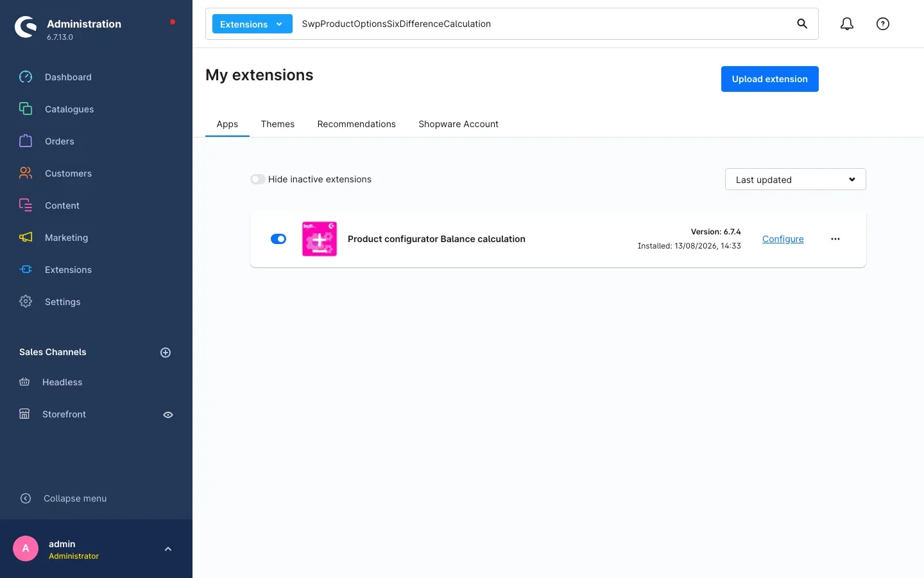Open the help question mark icon

(x=883, y=24)
